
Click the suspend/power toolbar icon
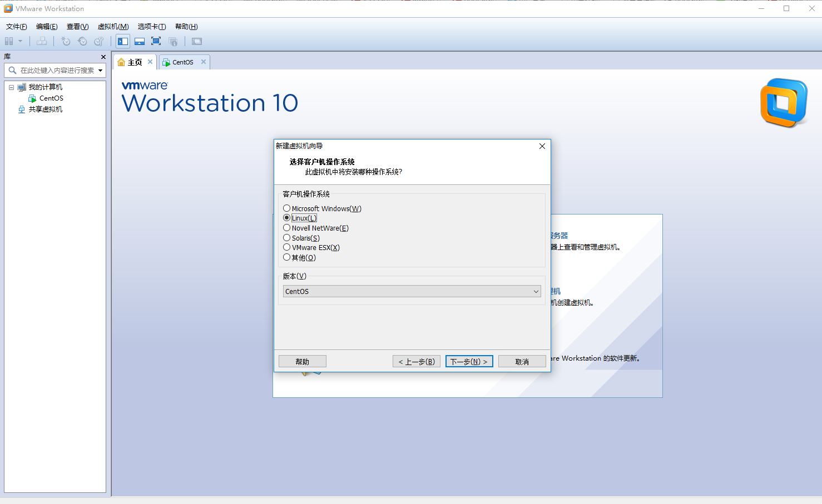click(9, 41)
